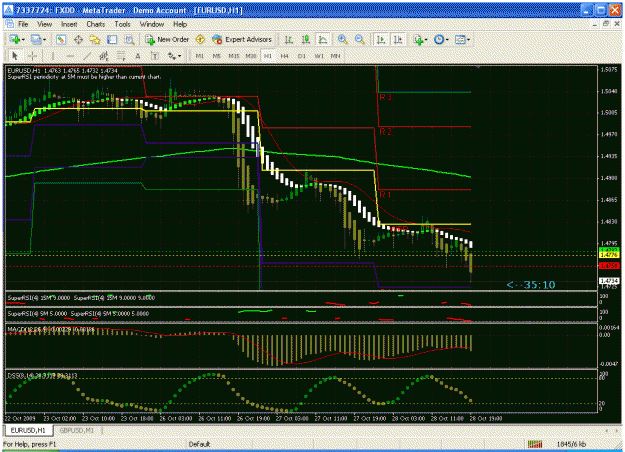Screen dimensions: 625x452
Task: Select the Text tool (letter A)
Action: pyautogui.click(x=138, y=56)
